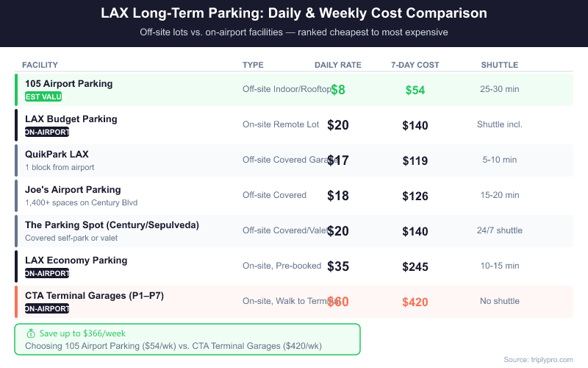Click the $54 weekly cost in green
588x368 pixels.
(415, 90)
